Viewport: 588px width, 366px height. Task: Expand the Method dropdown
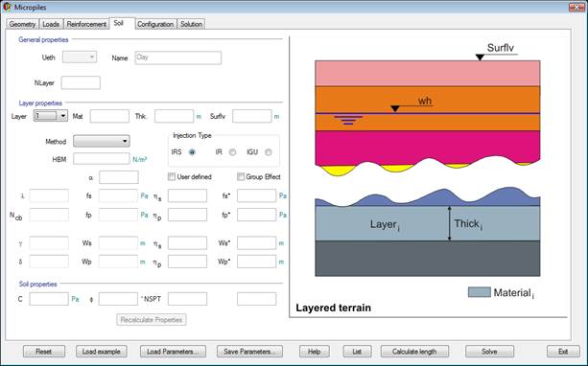tap(102, 141)
